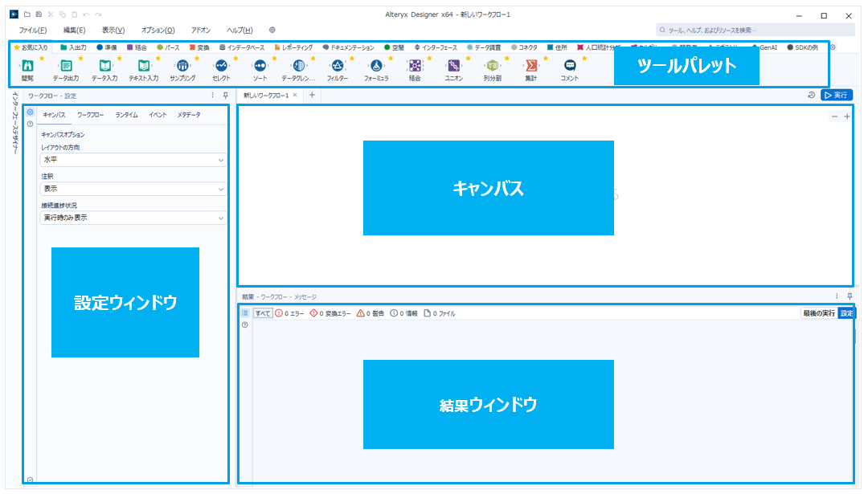The width and height of the screenshot is (868, 494).
Task: Switch to the メタデータ tab
Action: pyautogui.click(x=189, y=115)
